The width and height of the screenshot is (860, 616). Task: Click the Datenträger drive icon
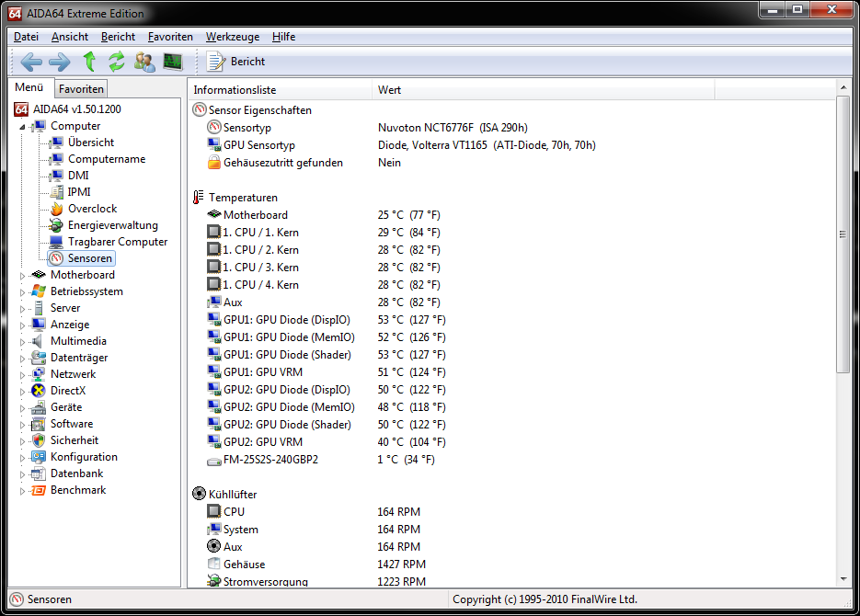[x=39, y=358]
